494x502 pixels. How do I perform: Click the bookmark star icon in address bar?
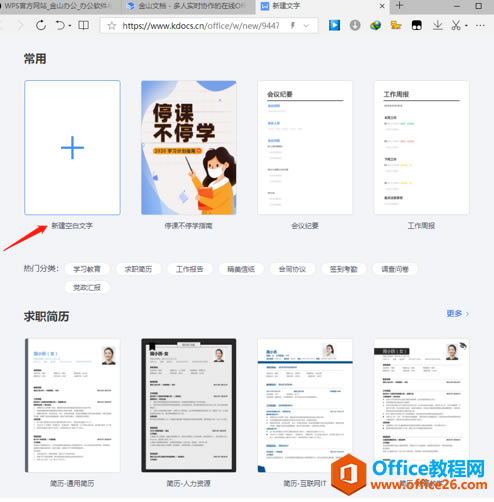(112, 26)
